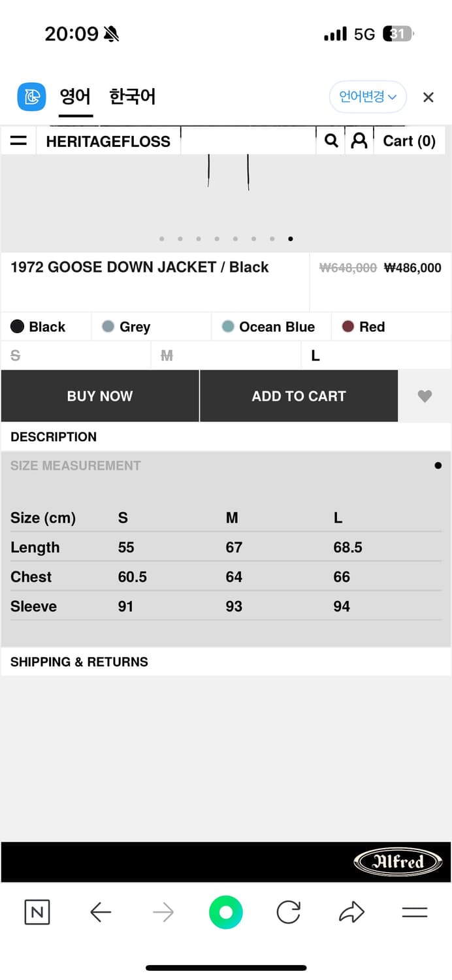452x980 pixels.
Task: Add jacket to wishlist with heart icon
Action: 425,396
